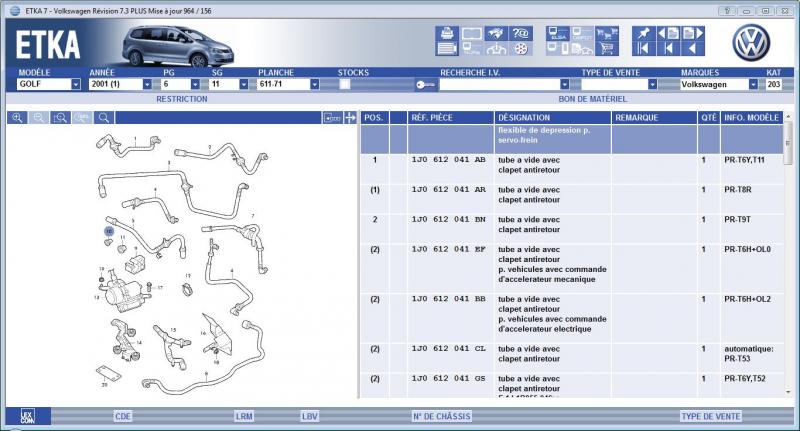Go to next document page icon
800x431 pixels.
pos(692,33)
